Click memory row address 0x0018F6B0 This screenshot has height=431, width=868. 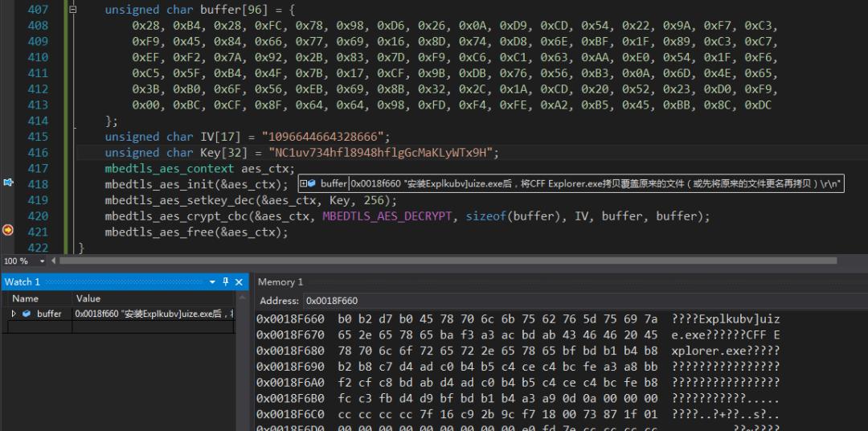(x=290, y=398)
